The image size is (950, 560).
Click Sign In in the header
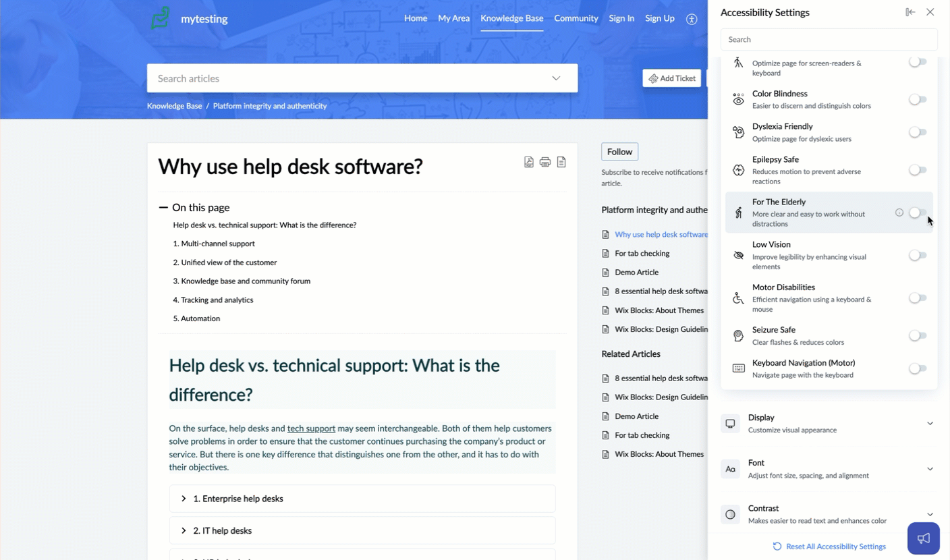(x=621, y=18)
